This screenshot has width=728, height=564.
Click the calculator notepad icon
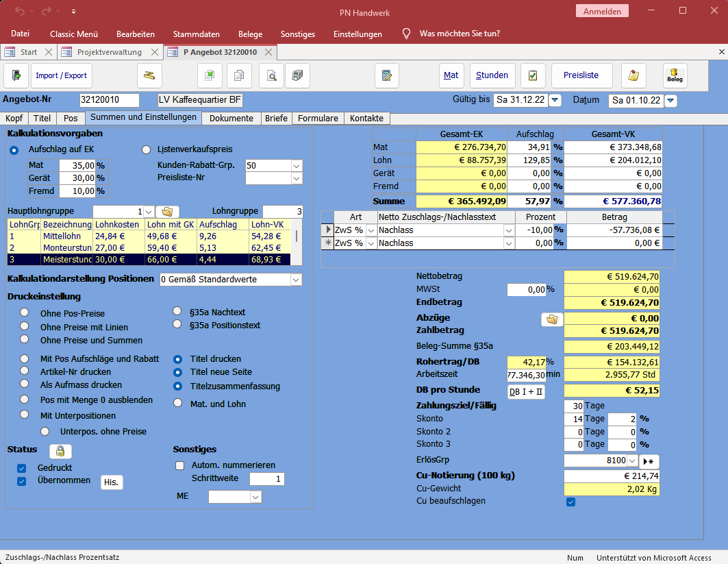point(387,75)
